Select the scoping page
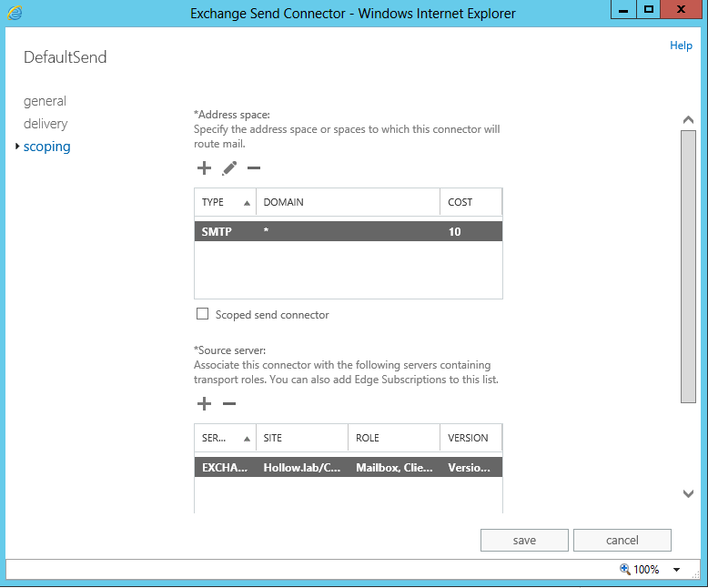This screenshot has height=588, width=708. 47,147
